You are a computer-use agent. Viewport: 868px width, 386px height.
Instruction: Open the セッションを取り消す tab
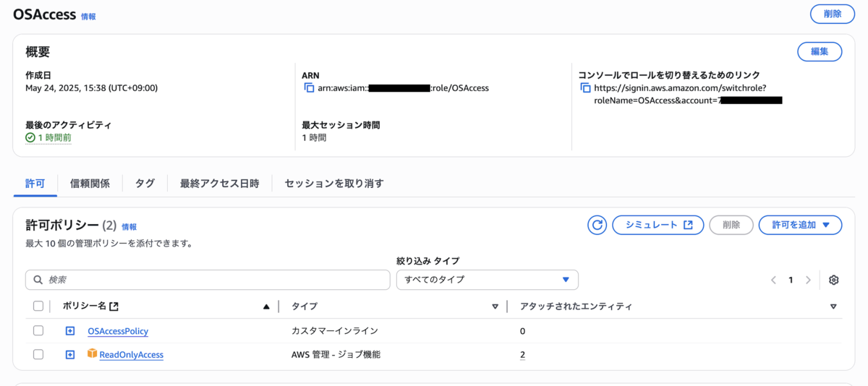point(334,183)
